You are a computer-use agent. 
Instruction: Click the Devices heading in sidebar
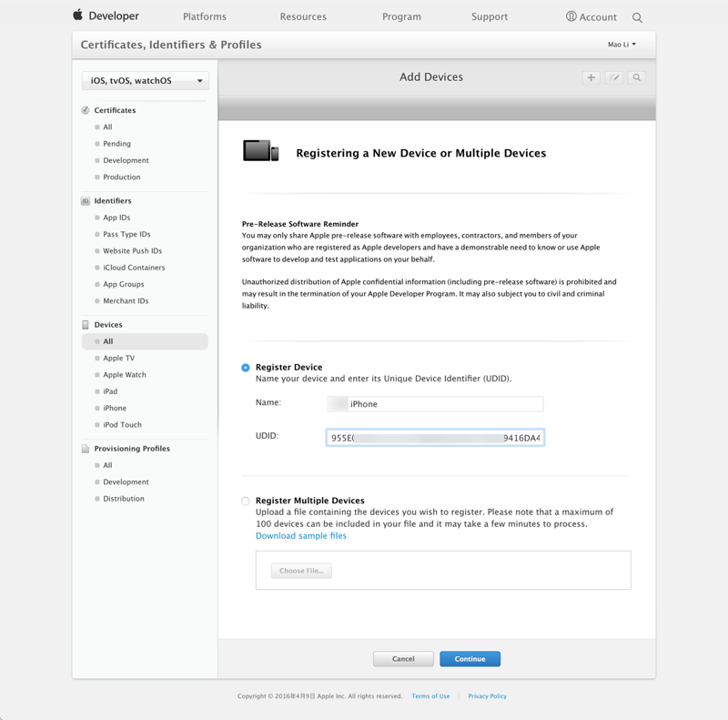pos(108,325)
